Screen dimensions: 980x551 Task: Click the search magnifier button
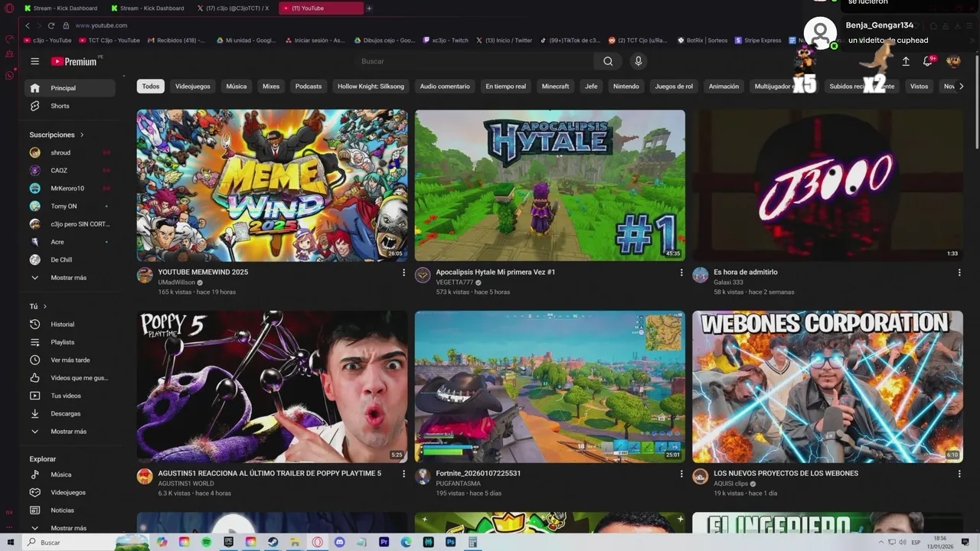click(608, 61)
